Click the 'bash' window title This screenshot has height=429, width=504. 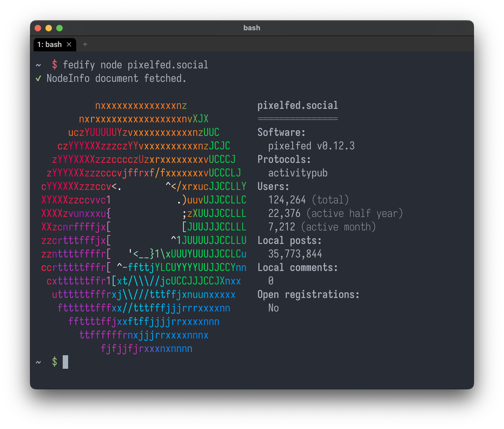(252, 28)
